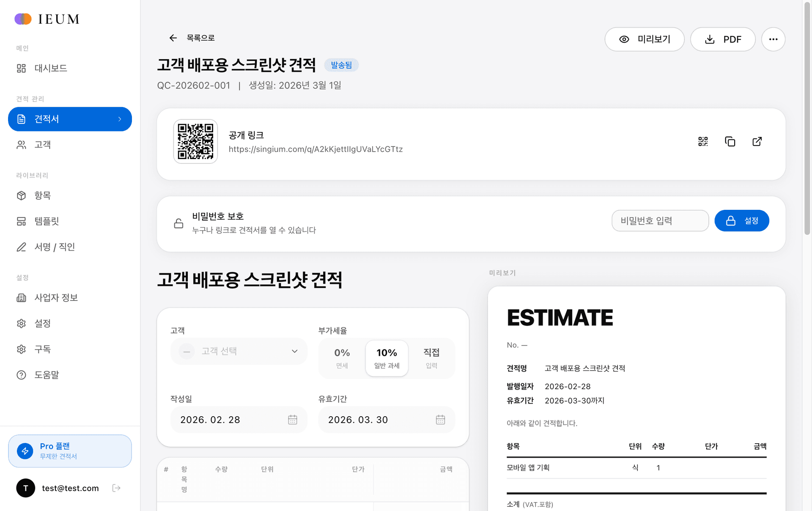The image size is (812, 511).
Task: Open the public link in a new tab
Action: (x=757, y=142)
